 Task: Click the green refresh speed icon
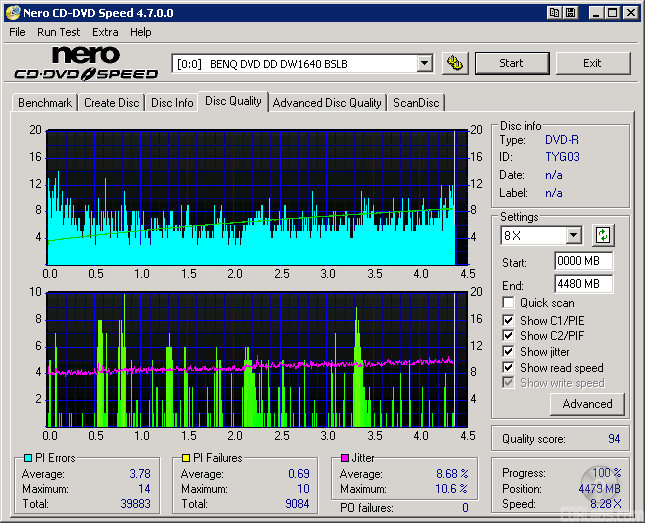point(603,236)
